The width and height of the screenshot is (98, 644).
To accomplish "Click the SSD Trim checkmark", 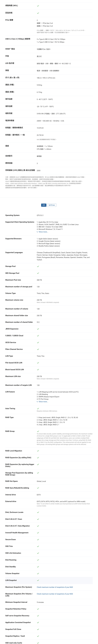I will pyautogui.click(x=38, y=546).
